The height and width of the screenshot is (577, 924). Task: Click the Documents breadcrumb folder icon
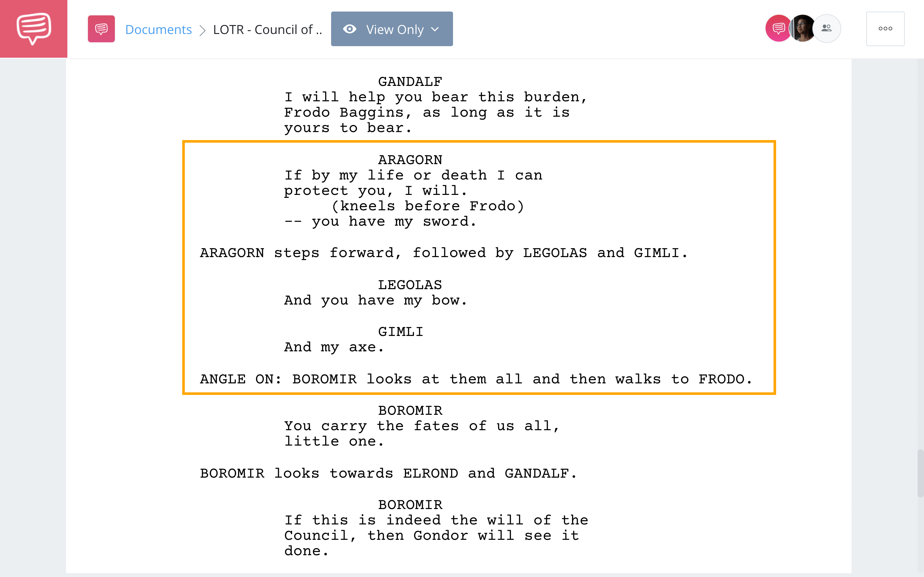coord(100,29)
